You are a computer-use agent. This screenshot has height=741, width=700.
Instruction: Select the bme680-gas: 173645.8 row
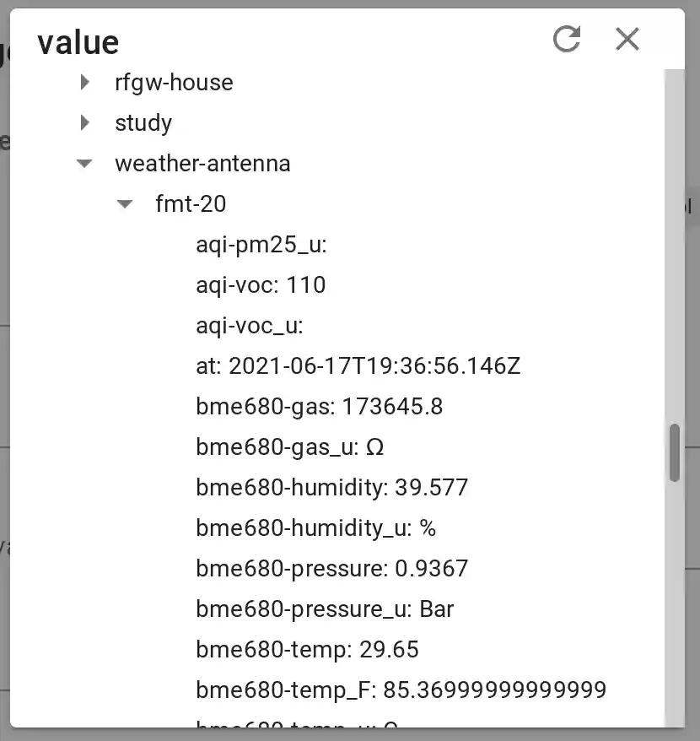[x=319, y=407]
